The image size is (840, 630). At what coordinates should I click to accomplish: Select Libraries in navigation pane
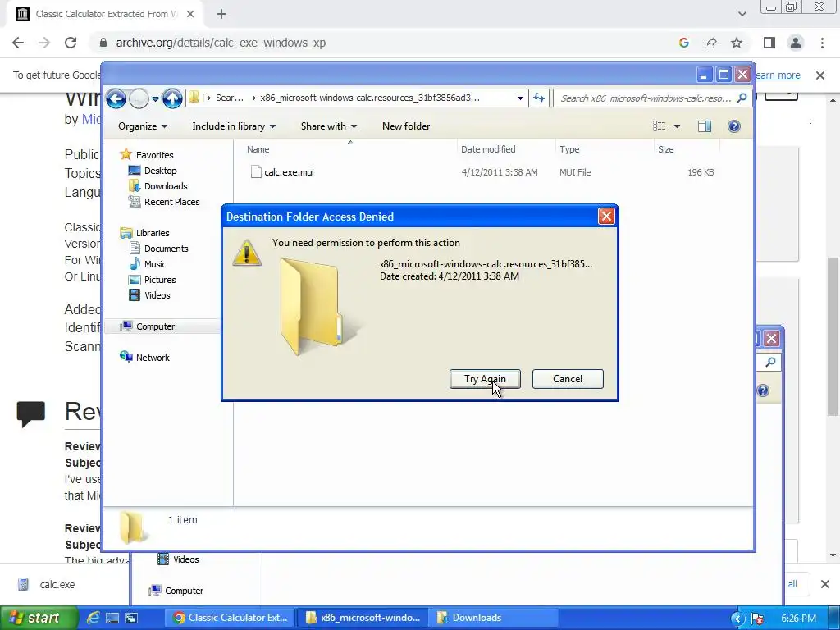pyautogui.click(x=152, y=233)
